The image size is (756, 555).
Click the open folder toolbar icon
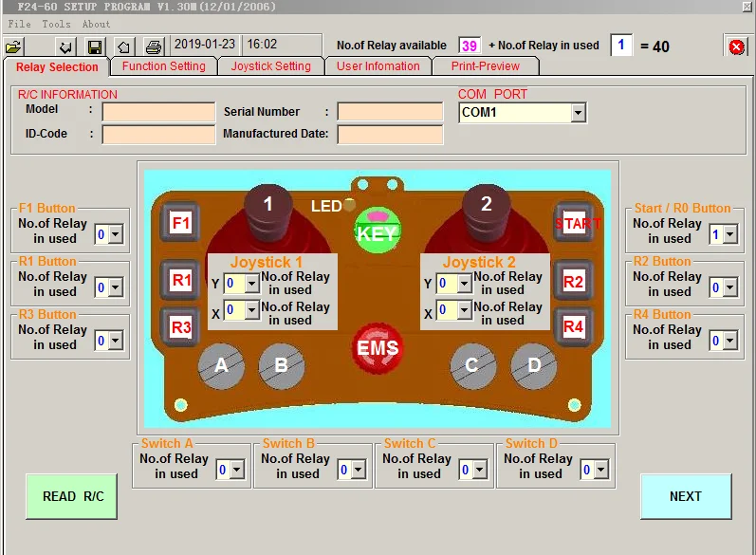click(13, 46)
